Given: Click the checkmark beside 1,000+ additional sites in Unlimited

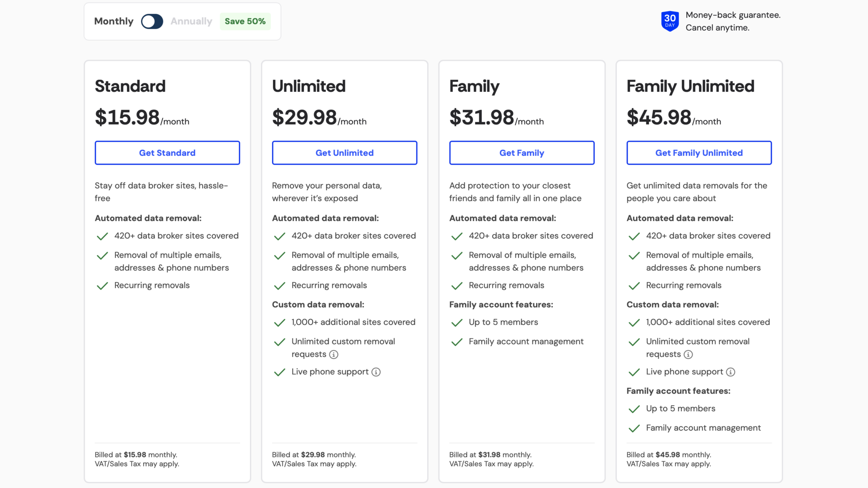Looking at the screenshot, I should [279, 322].
